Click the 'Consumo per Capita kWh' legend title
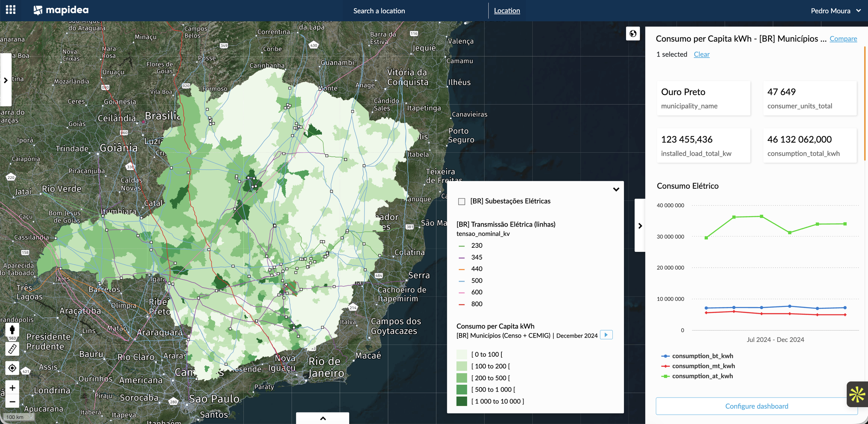The width and height of the screenshot is (868, 424). [x=495, y=326]
